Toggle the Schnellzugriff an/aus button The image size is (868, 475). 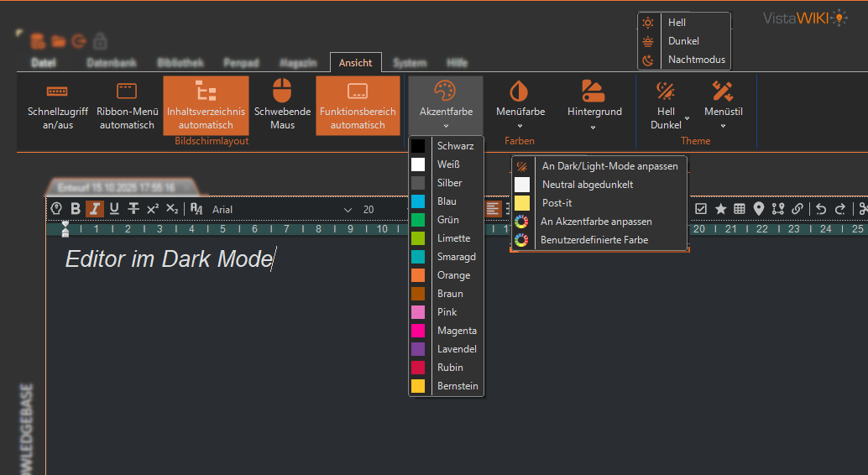pos(57,106)
